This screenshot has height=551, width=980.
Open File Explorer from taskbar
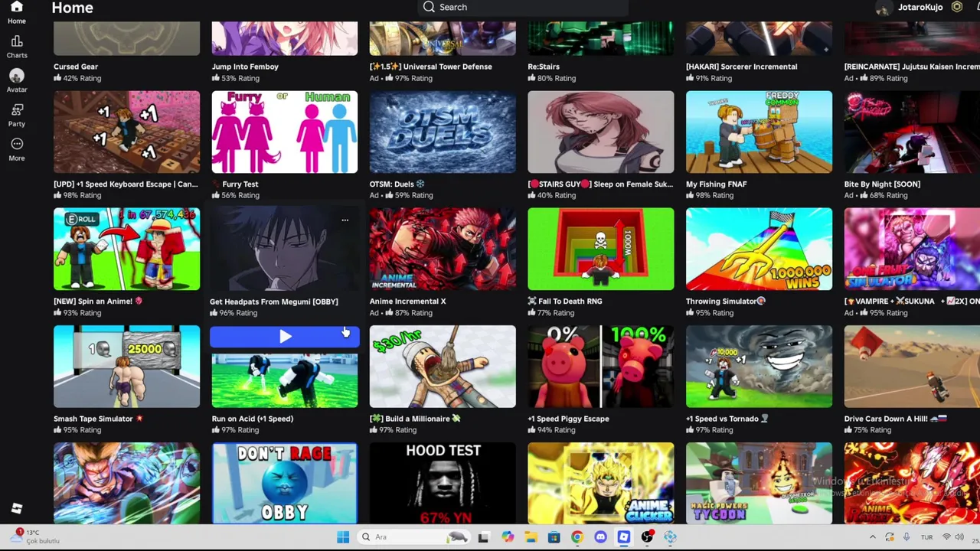pyautogui.click(x=531, y=537)
